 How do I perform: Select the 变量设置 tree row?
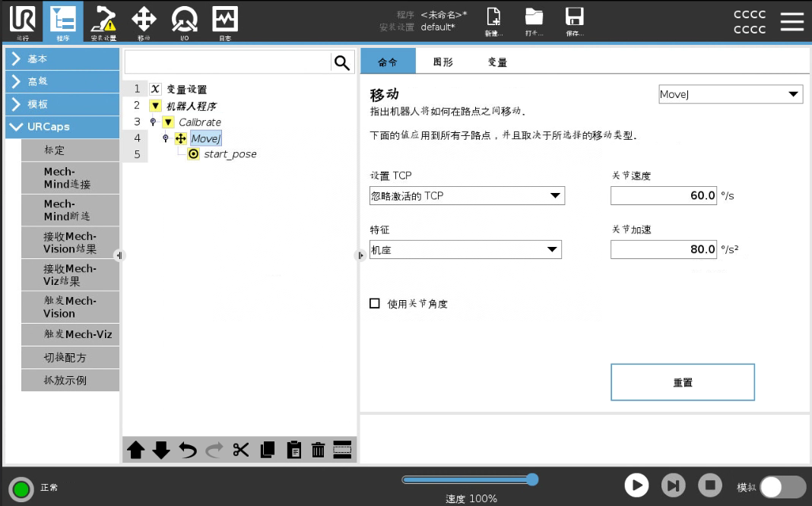(x=186, y=90)
